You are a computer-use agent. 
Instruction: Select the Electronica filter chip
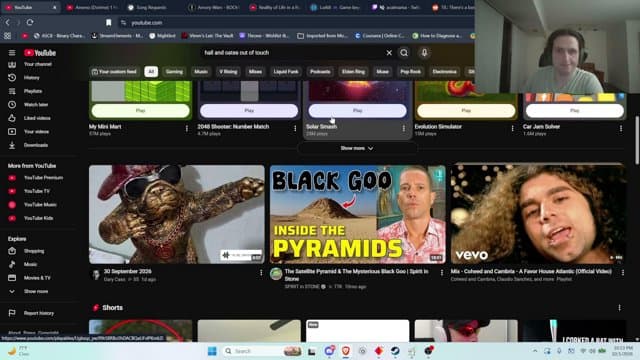(x=444, y=71)
